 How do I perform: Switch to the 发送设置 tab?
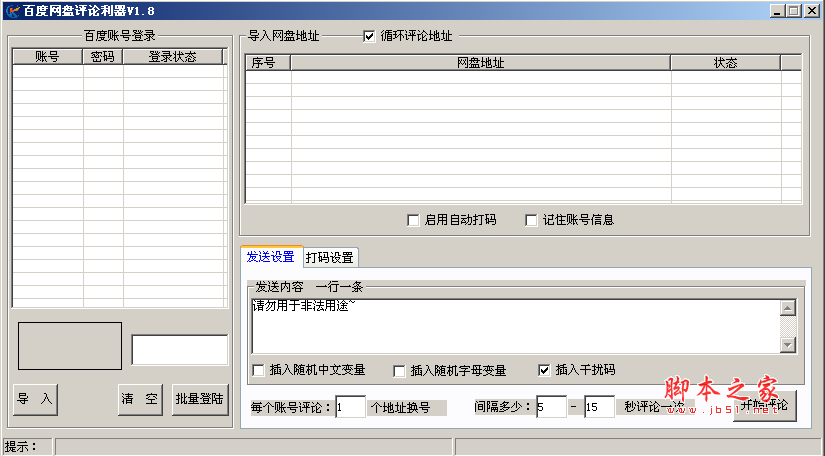point(271,257)
